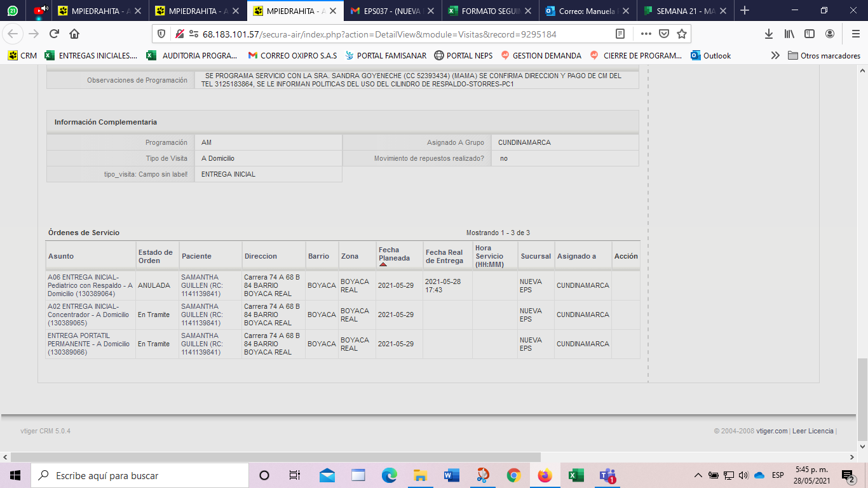
Task: Open the page actions three-dots menu
Action: click(646, 34)
